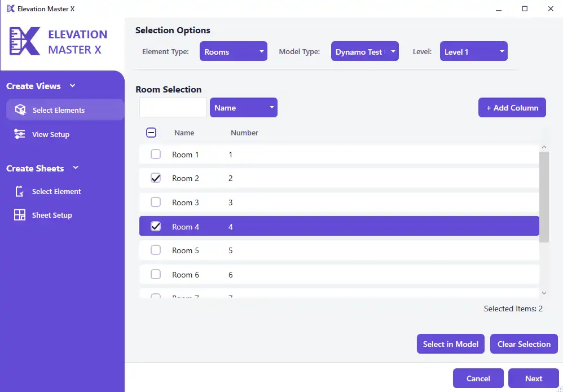Open the Level 1 dropdown
The width and height of the screenshot is (563, 392).
point(473,52)
